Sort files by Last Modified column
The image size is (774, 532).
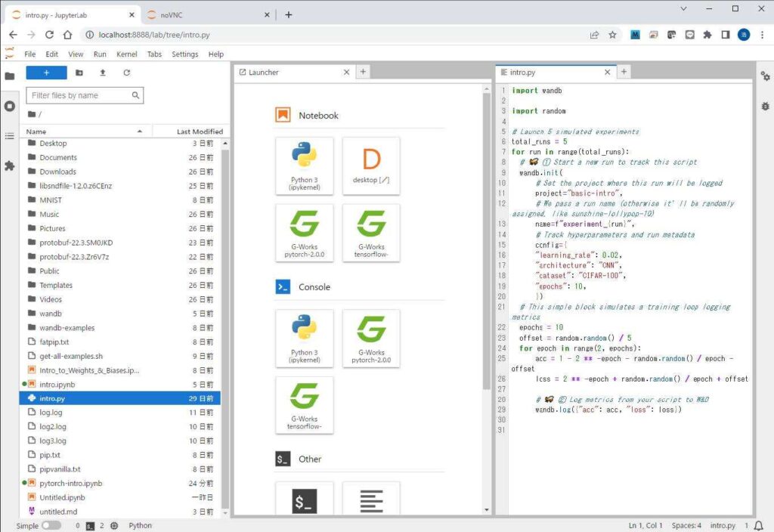tap(200, 131)
